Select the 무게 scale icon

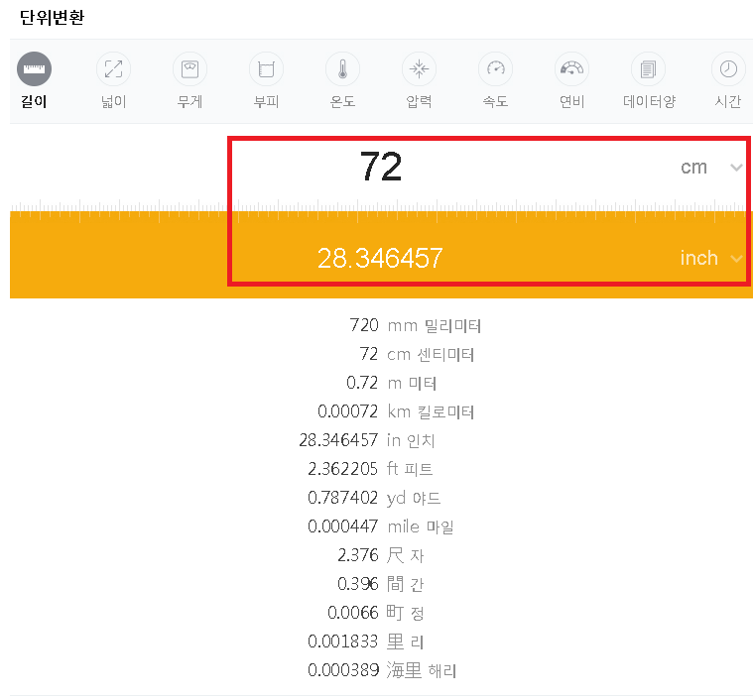click(x=189, y=69)
